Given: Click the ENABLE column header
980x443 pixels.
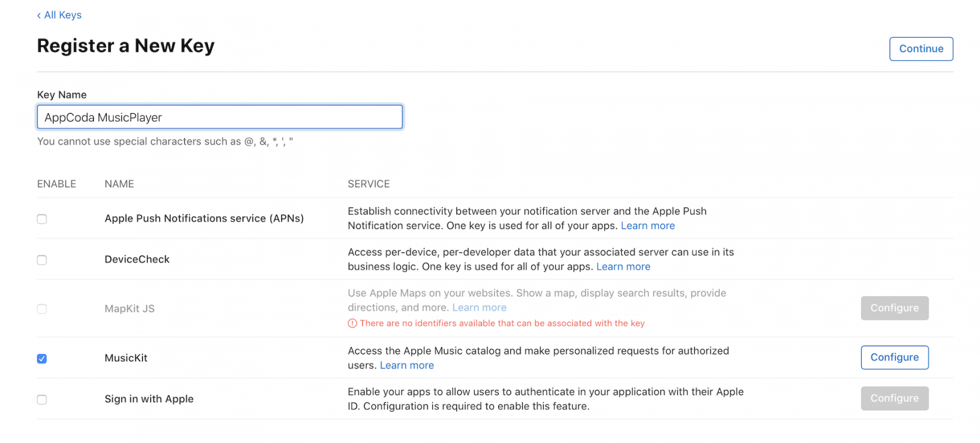Looking at the screenshot, I should coord(57,184).
